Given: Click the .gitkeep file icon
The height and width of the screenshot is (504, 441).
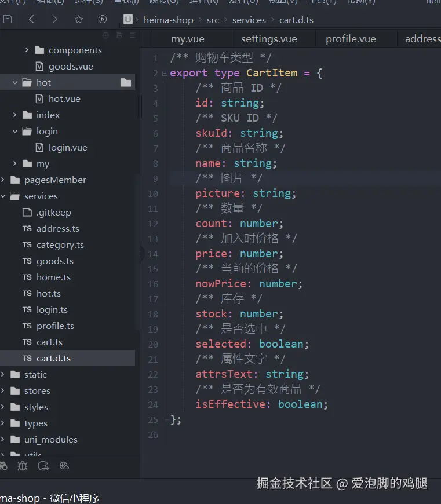Looking at the screenshot, I should point(27,212).
